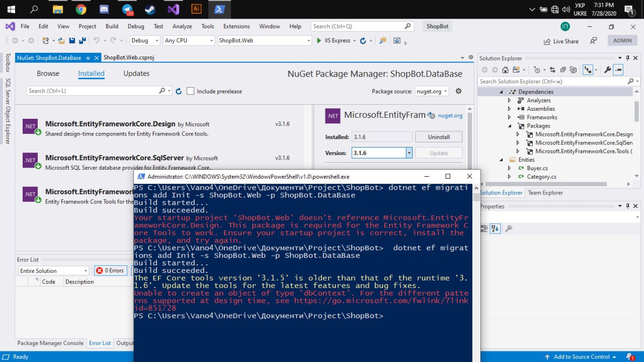Switch to the Team Explorer tab
This screenshot has width=644, height=362.
(x=545, y=193)
